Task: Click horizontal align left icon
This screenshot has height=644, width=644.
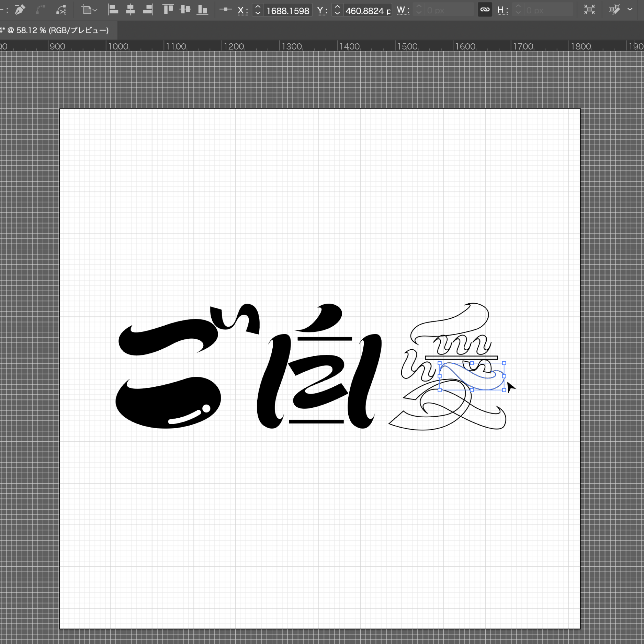Action: coord(113,10)
